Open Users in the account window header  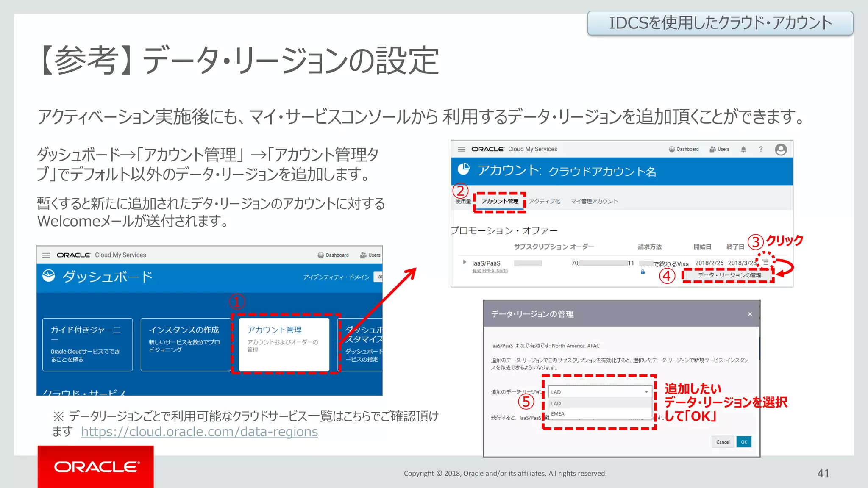point(719,149)
